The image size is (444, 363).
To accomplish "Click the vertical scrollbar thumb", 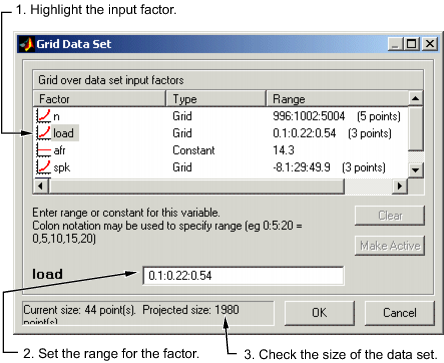I will click(415, 128).
